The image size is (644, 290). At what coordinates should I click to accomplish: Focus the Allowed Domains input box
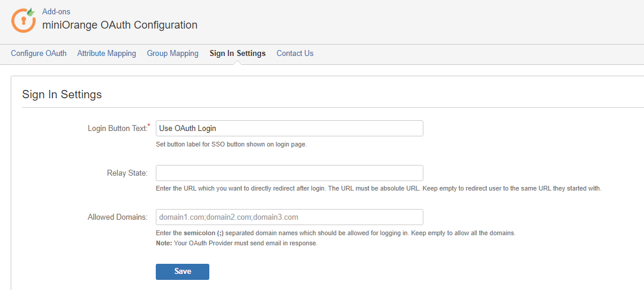coord(290,217)
